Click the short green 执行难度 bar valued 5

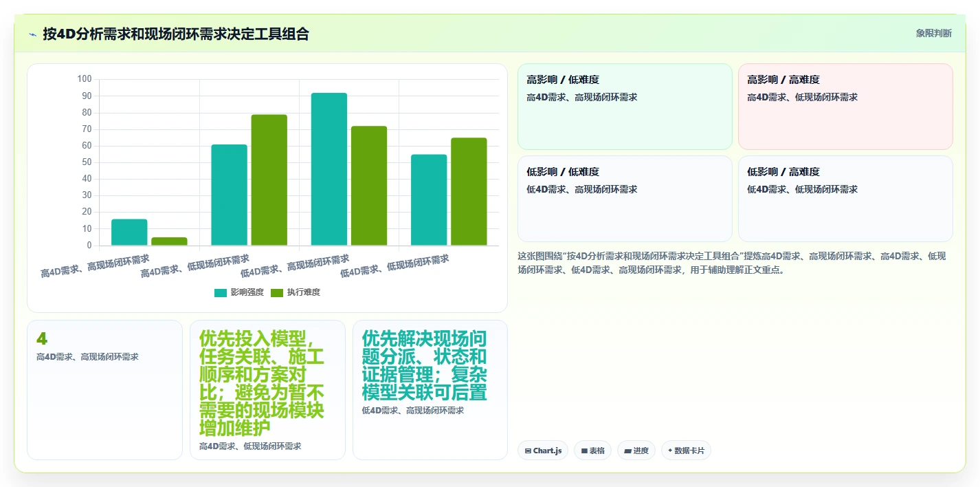click(x=169, y=241)
